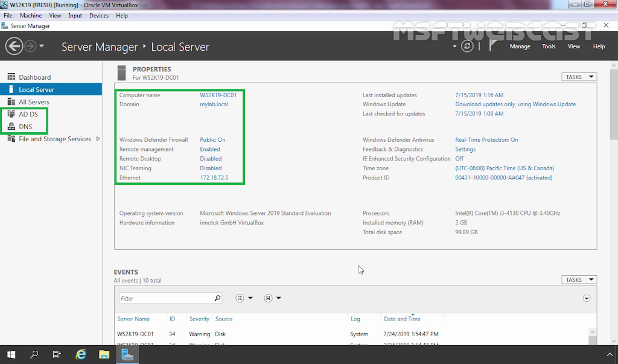Screen dimensions: 618x364
Task: Sort events by ID column
Action: point(172,319)
